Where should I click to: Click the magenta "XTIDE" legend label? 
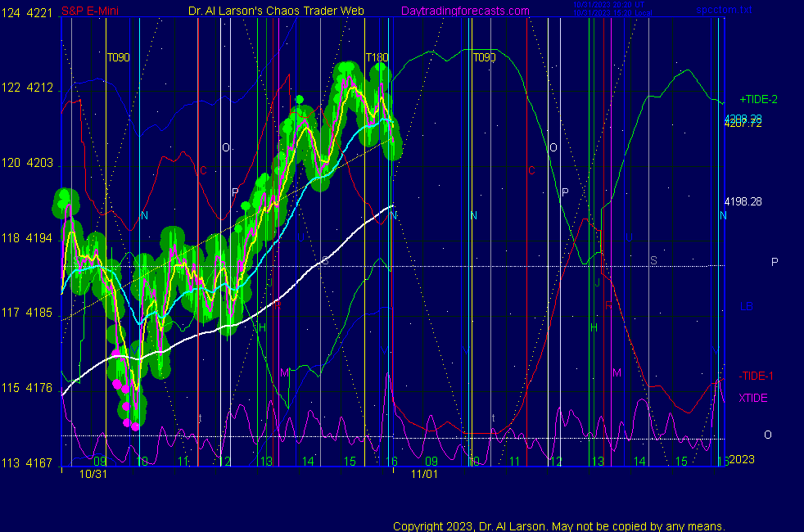[753, 399]
